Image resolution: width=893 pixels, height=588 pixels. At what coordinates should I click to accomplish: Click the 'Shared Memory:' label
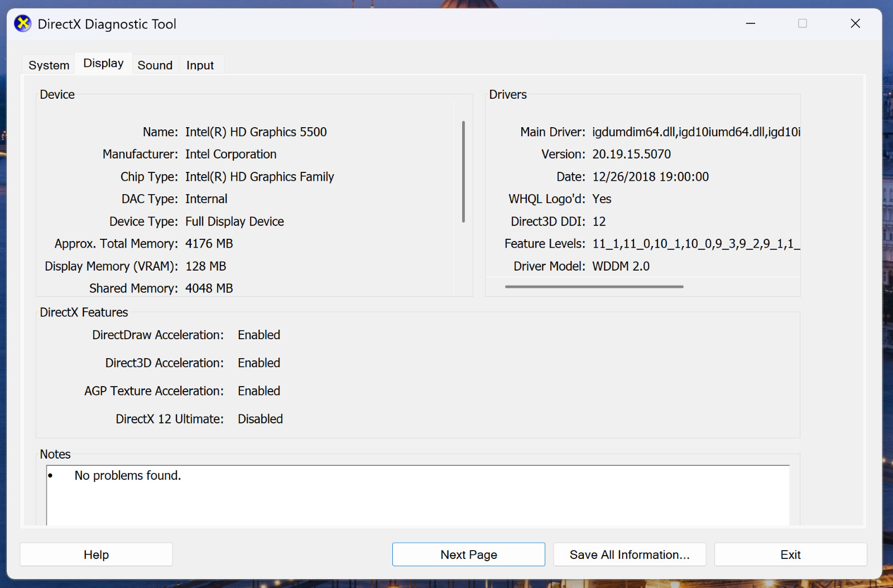[x=133, y=288]
